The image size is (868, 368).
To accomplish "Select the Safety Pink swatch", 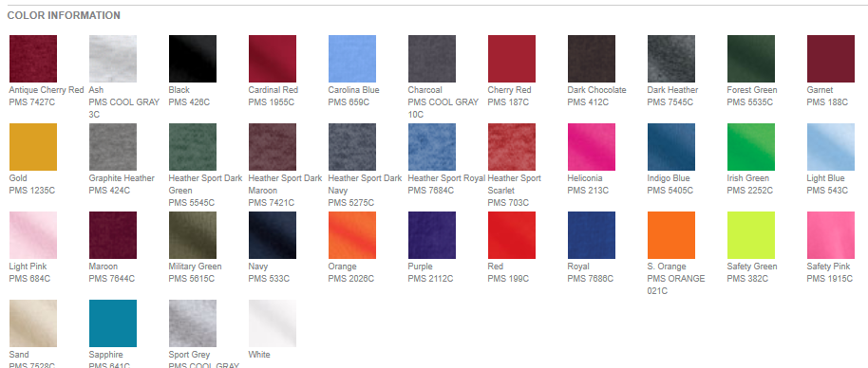I will click(x=830, y=235).
